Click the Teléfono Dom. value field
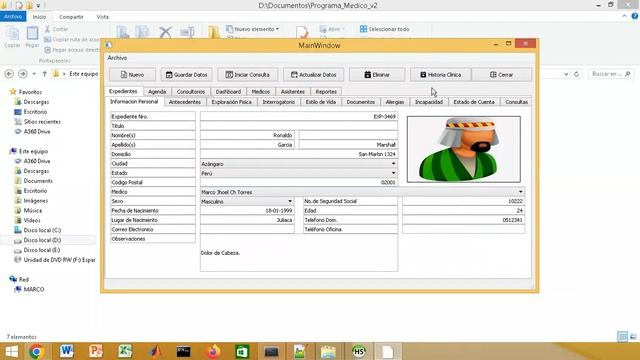Screen dimensions: 640x360 [x=463, y=220]
